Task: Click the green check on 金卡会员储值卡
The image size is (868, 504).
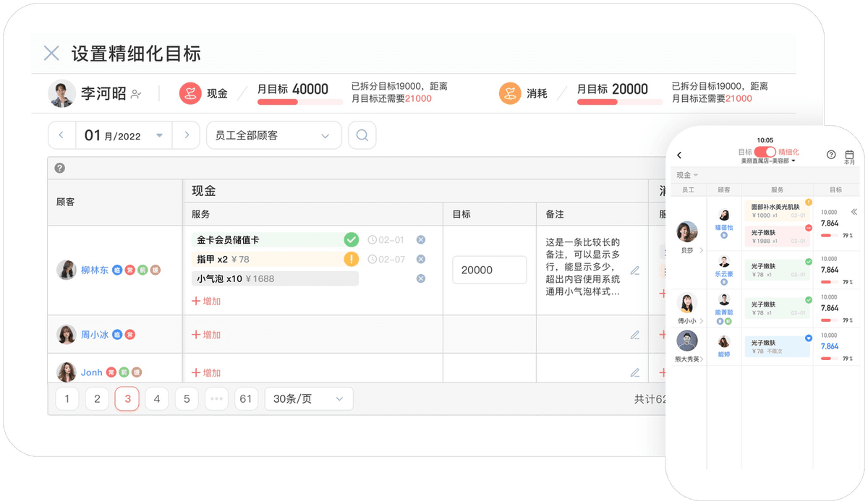Action: pyautogui.click(x=351, y=239)
